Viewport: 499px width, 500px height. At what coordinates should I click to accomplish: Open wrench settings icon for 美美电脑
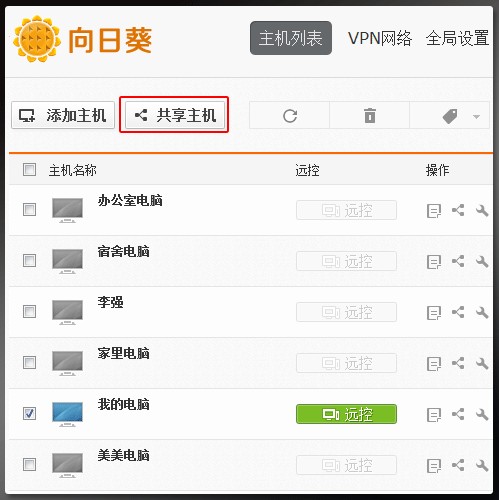482,465
